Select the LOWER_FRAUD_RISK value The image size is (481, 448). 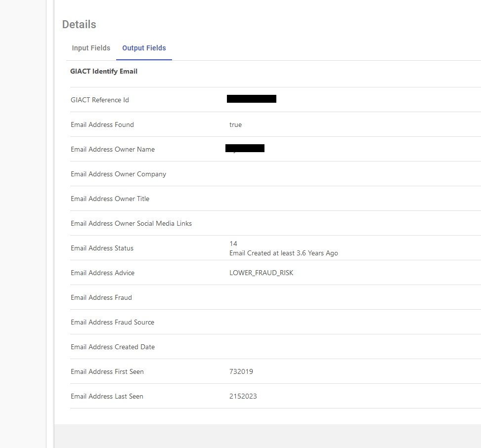tap(262, 273)
